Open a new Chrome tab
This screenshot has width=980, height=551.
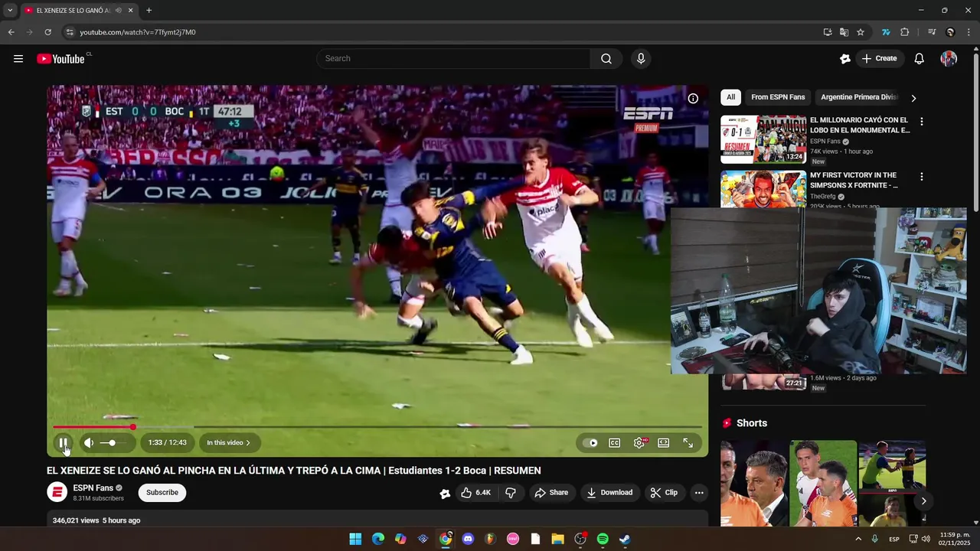pyautogui.click(x=149, y=11)
